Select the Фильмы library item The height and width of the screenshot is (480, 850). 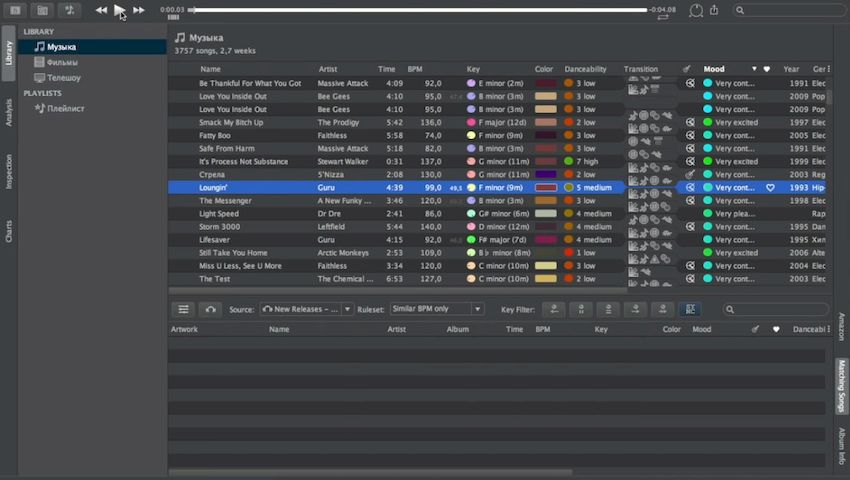pos(62,62)
